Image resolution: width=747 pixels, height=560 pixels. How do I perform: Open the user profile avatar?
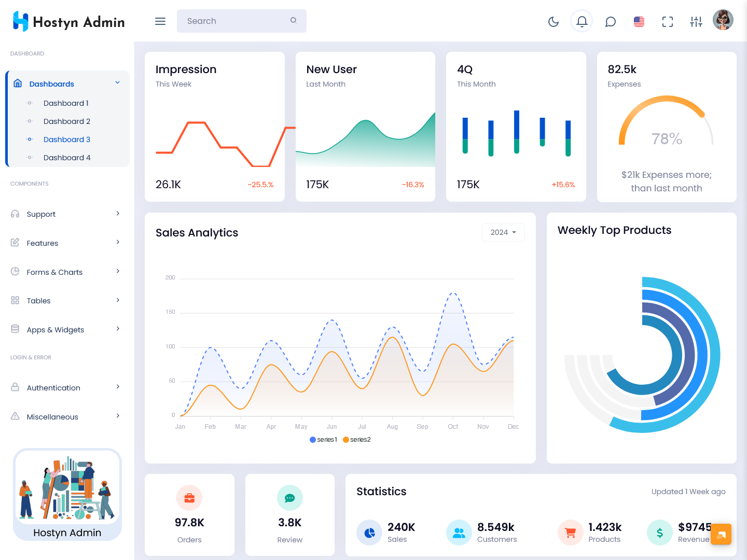[x=723, y=20]
